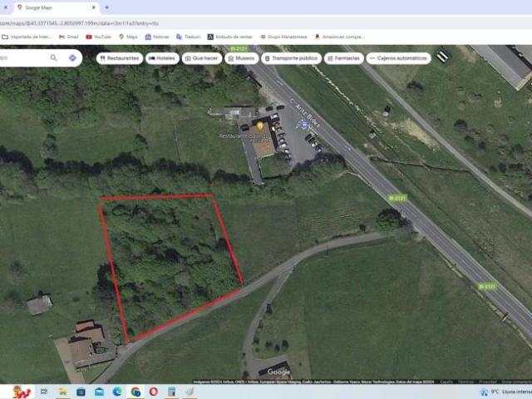Image resolution: width=532 pixels, height=399 pixels.
Task: Select the Qué hacer category chip
Action: click(202, 58)
